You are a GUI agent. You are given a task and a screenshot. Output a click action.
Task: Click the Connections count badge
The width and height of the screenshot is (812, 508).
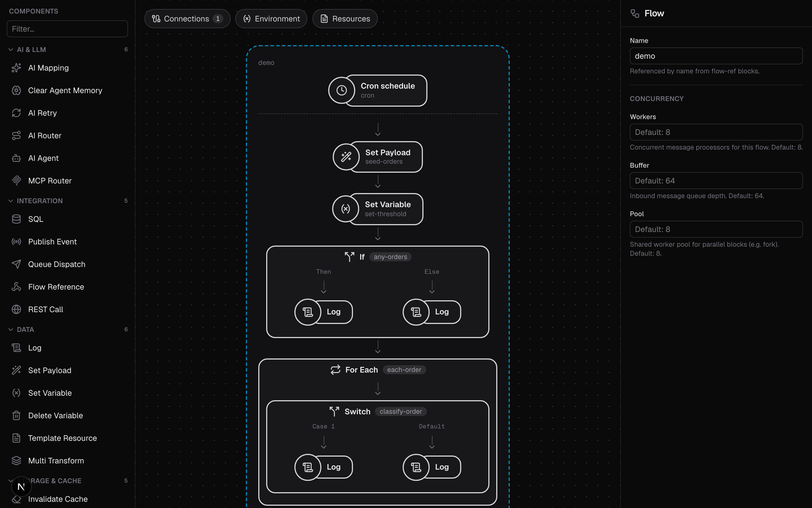coord(218,19)
